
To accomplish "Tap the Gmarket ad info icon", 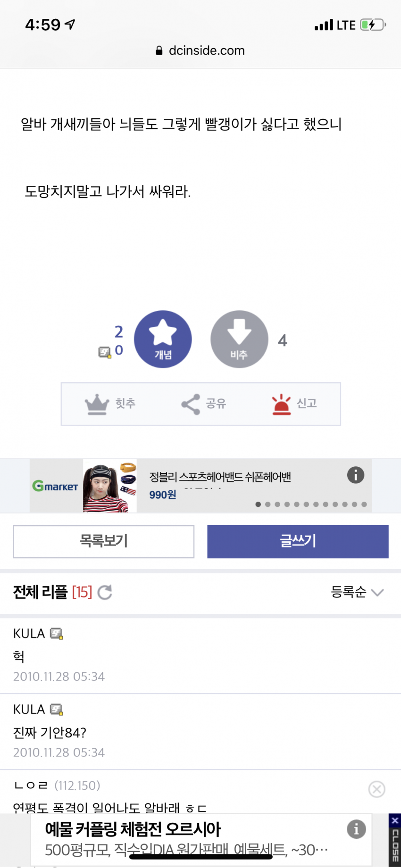I will click(x=356, y=475).
